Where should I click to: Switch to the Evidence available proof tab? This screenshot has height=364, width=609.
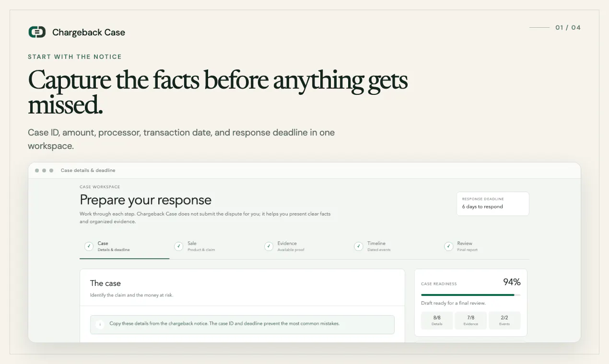click(304, 246)
